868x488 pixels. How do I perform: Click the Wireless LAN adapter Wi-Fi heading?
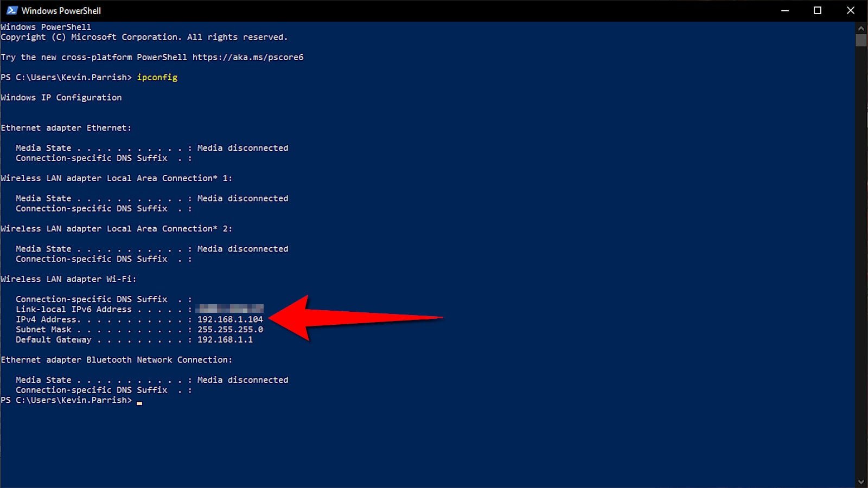tap(68, 279)
